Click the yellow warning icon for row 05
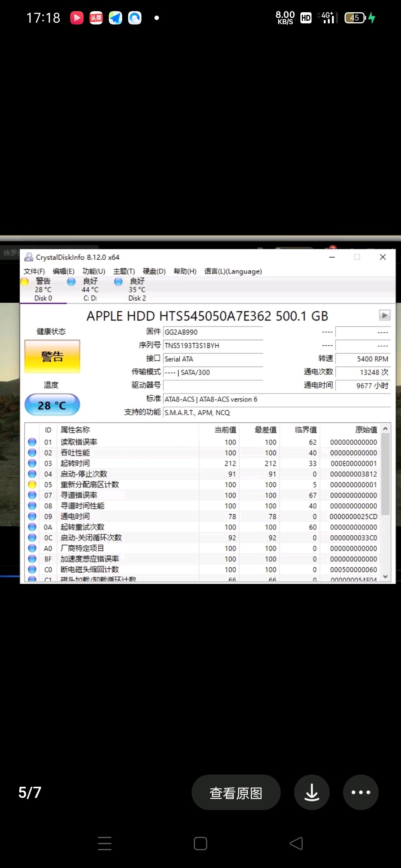 tap(32, 484)
